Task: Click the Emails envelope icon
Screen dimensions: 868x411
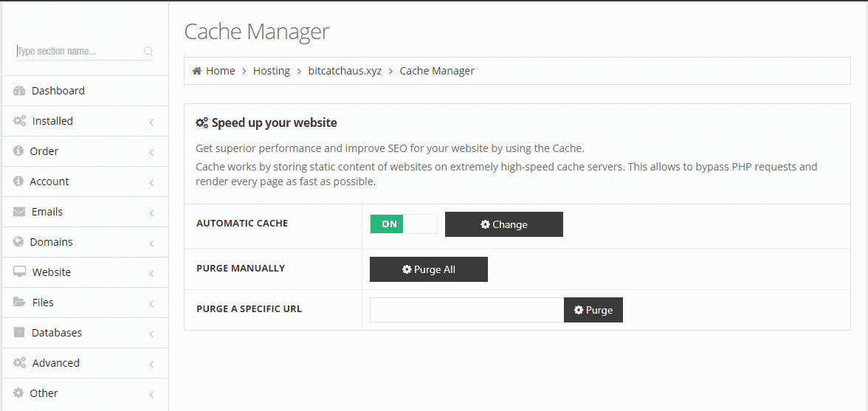Action: tap(19, 212)
